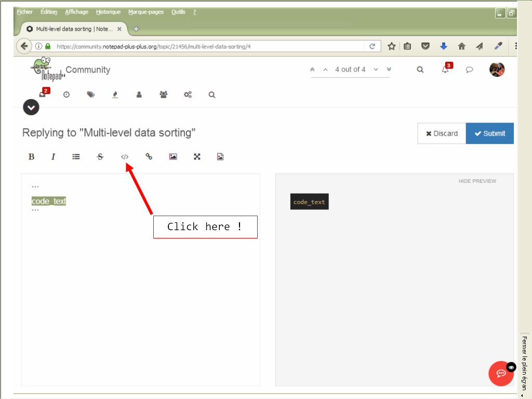Reload the page with the refresh icon
This screenshot has height=399, width=532.
click(372, 46)
